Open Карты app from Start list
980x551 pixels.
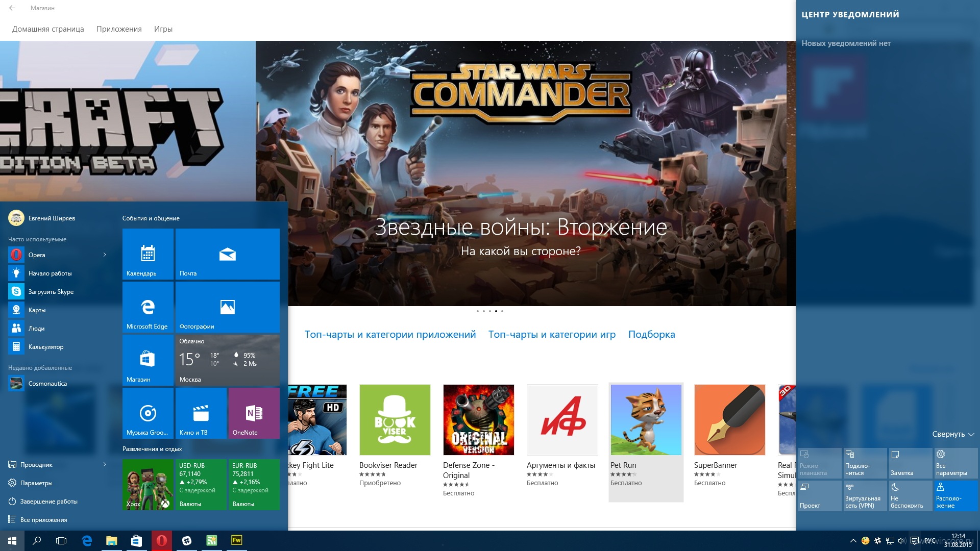pyautogui.click(x=57, y=310)
